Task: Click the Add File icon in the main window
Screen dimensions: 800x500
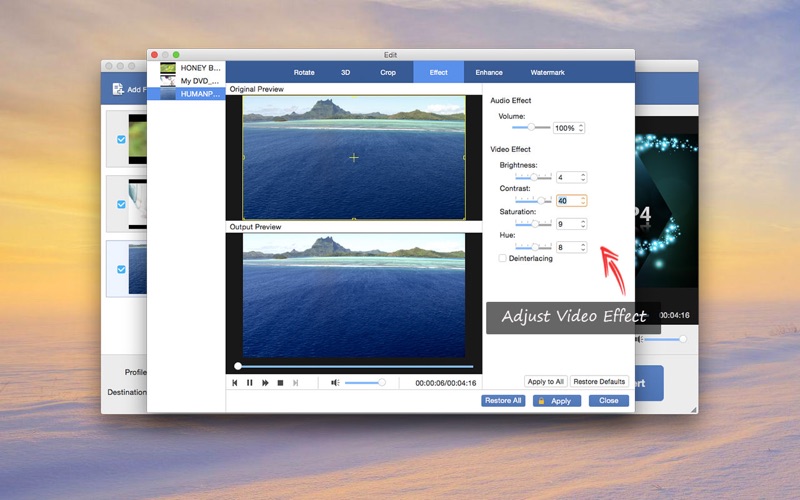Action: (118, 89)
